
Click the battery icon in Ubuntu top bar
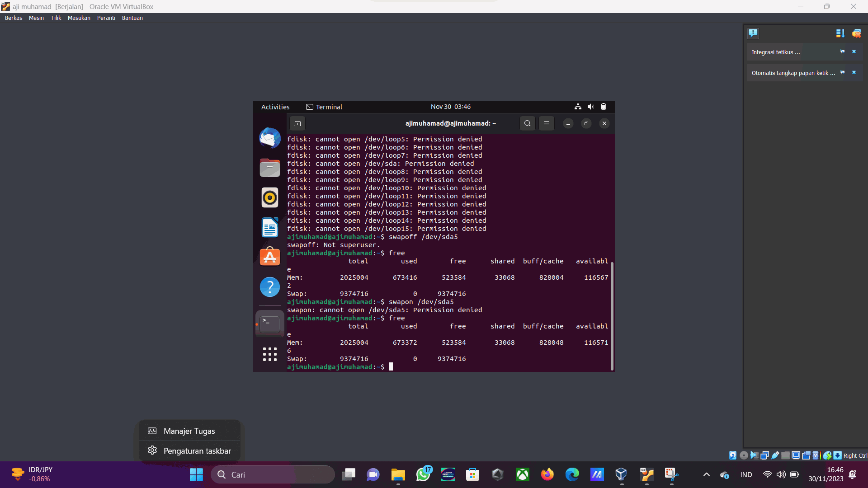(x=604, y=107)
